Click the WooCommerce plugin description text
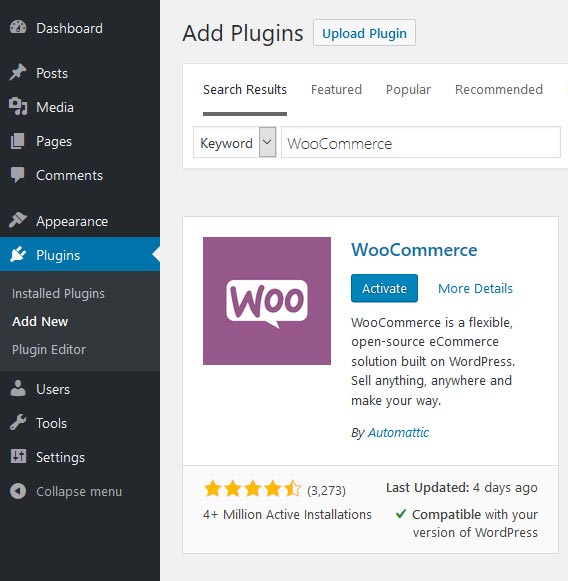The width and height of the screenshot is (568, 581). pos(433,361)
